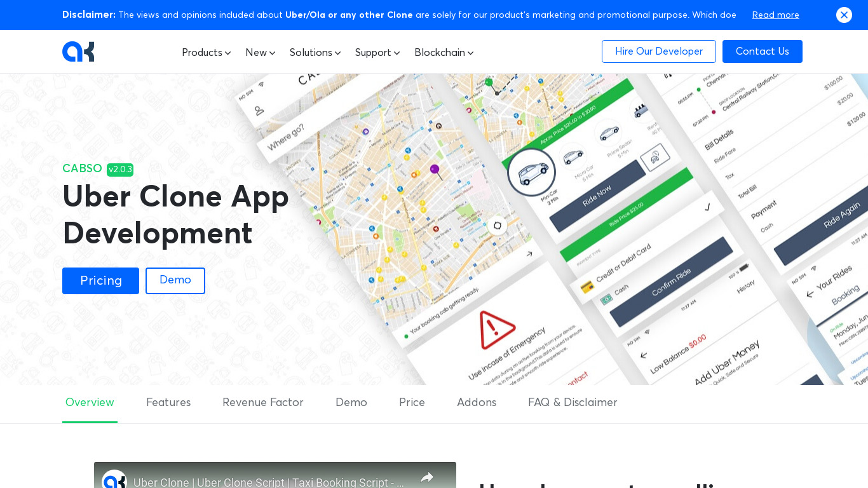The width and height of the screenshot is (868, 488).
Task: Switch to the Demo tab
Action: tap(351, 403)
